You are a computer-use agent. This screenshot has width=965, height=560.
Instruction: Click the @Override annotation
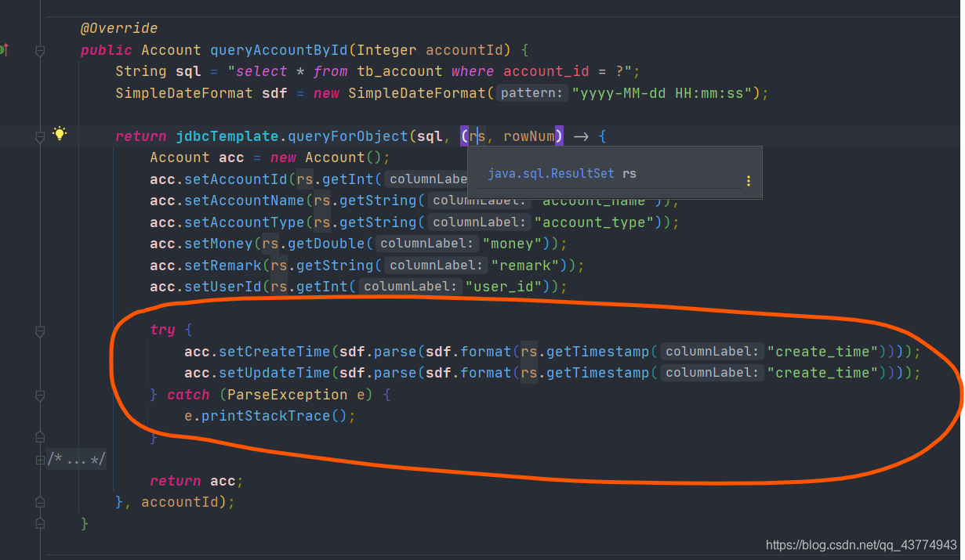(118, 28)
